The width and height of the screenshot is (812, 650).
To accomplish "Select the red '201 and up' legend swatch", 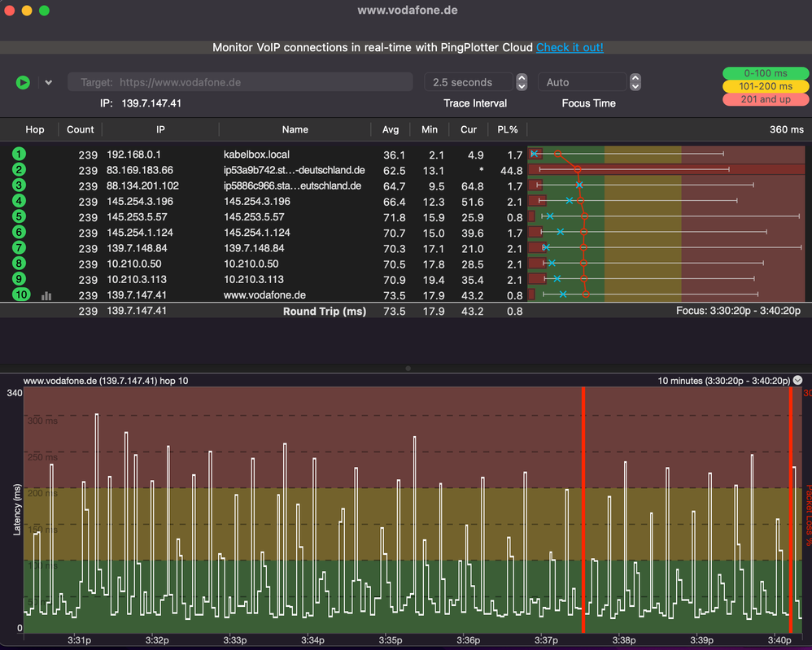I will pos(766,99).
